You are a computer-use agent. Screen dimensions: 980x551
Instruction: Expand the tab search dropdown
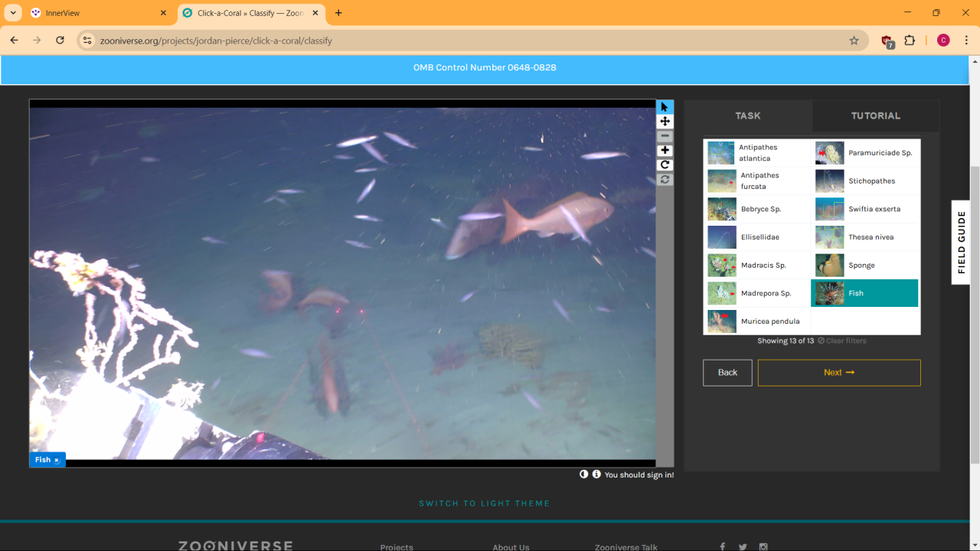[x=14, y=13]
